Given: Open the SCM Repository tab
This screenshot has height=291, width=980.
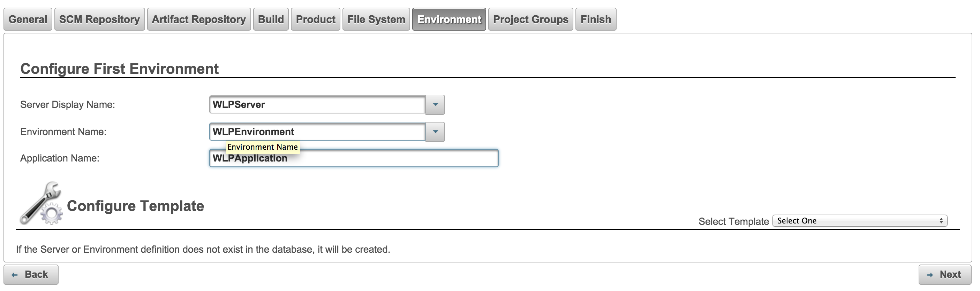Looking at the screenshot, I should click(100, 19).
